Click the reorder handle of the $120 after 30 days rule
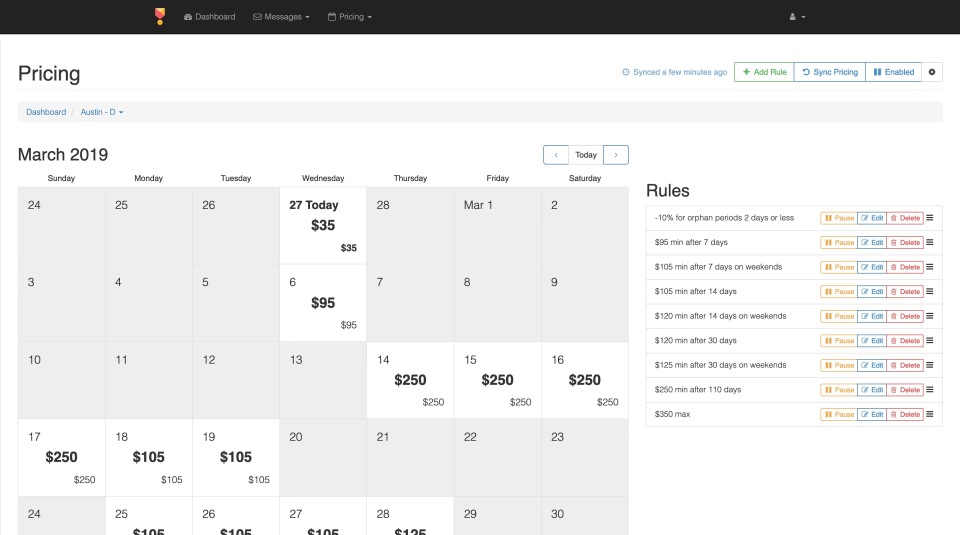This screenshot has height=535, width=960. [x=929, y=340]
